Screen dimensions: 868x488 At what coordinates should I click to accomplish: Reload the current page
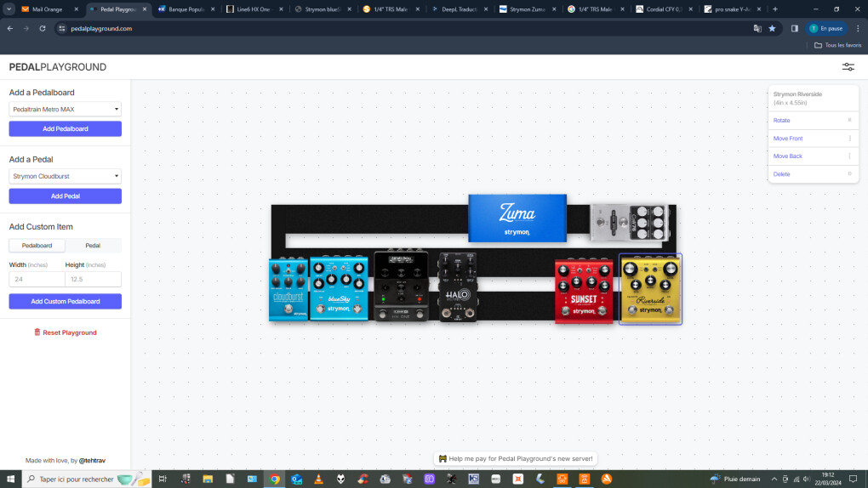tap(42, 28)
